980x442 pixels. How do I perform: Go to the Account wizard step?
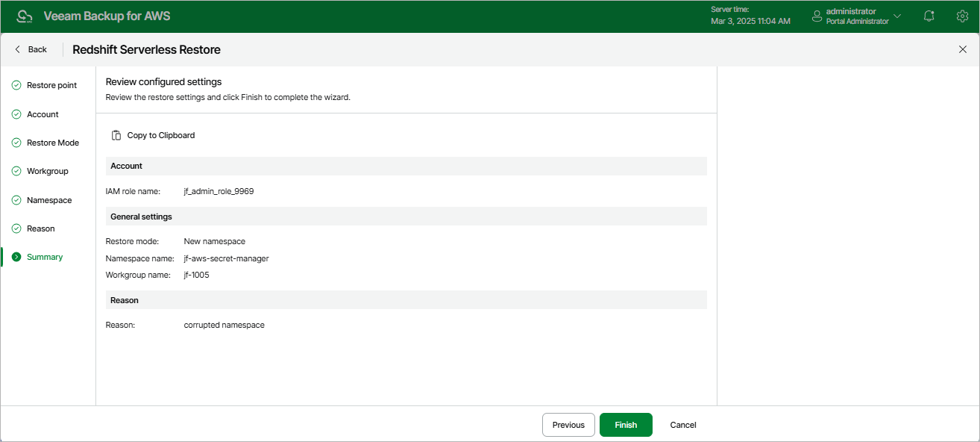click(x=43, y=114)
